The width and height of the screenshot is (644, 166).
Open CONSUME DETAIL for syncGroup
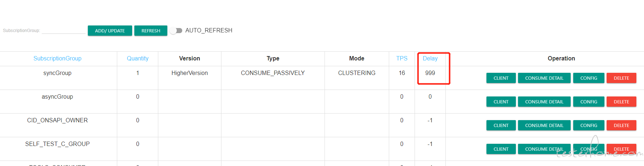click(x=544, y=78)
